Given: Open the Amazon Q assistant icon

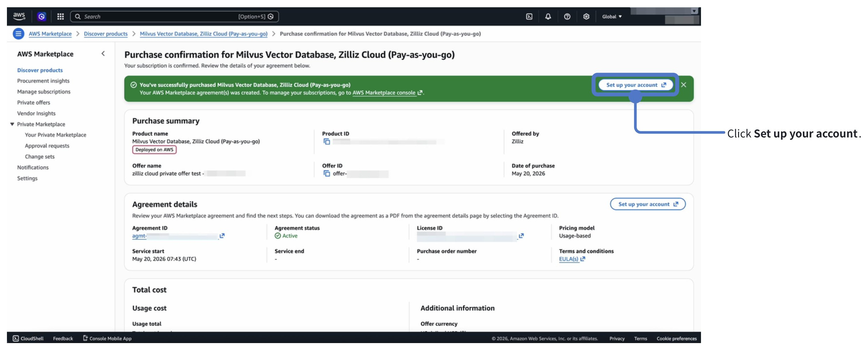Looking at the screenshot, I should [42, 16].
